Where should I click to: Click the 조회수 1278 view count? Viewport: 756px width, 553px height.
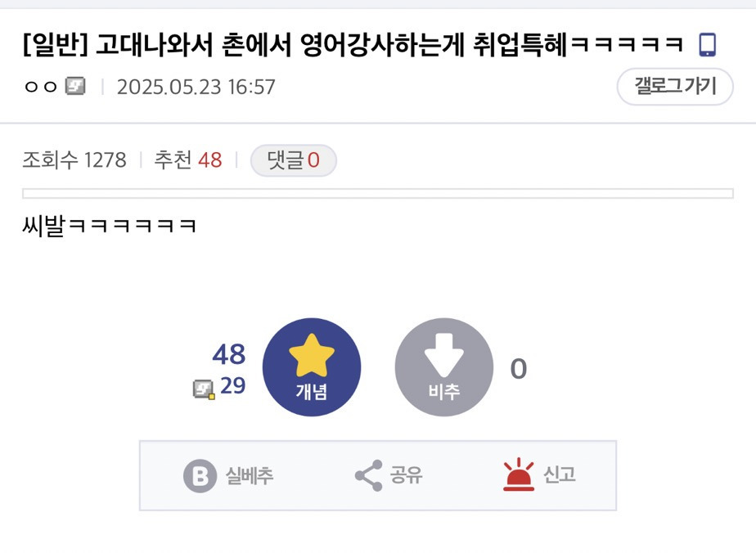pos(74,160)
